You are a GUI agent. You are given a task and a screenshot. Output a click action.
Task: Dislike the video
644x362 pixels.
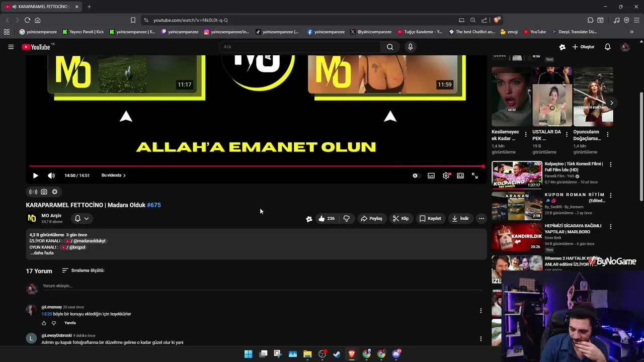click(x=347, y=218)
